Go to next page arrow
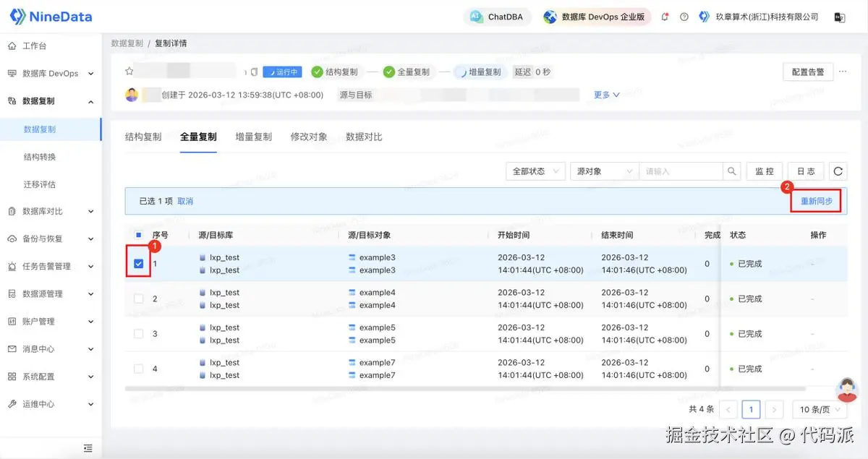868x459 pixels. 775,410
